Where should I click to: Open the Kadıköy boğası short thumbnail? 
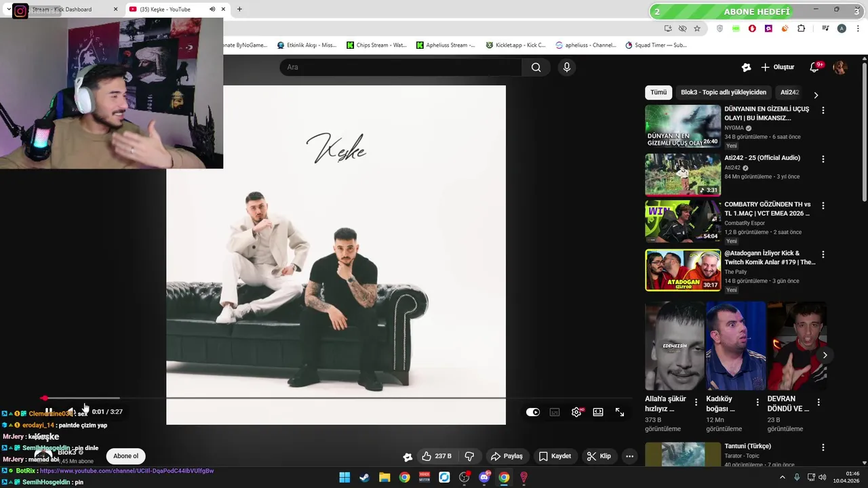click(x=736, y=346)
